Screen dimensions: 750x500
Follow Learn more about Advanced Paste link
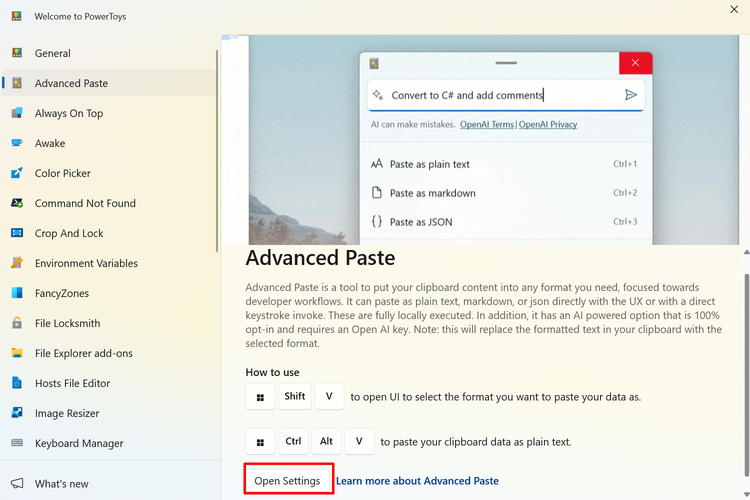(x=417, y=480)
